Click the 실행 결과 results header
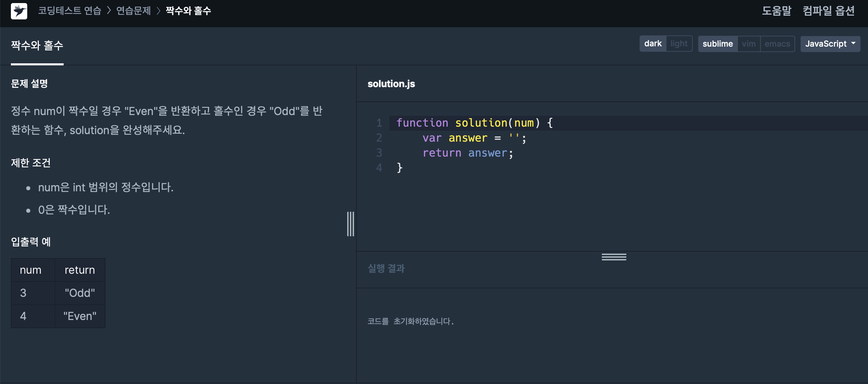The image size is (868, 384). pyautogui.click(x=386, y=268)
